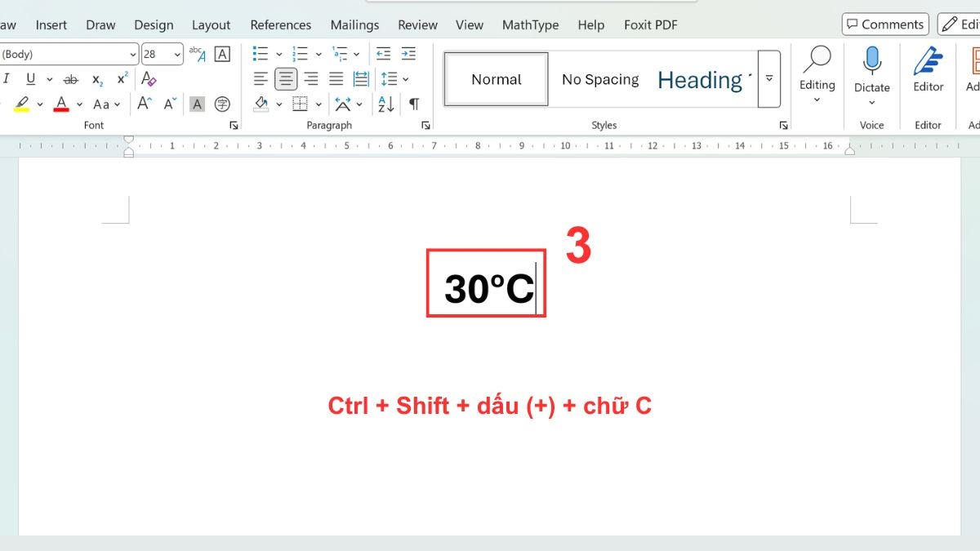Viewport: 980px width, 551px height.
Task: Open the Change Case dropdown
Action: click(106, 104)
